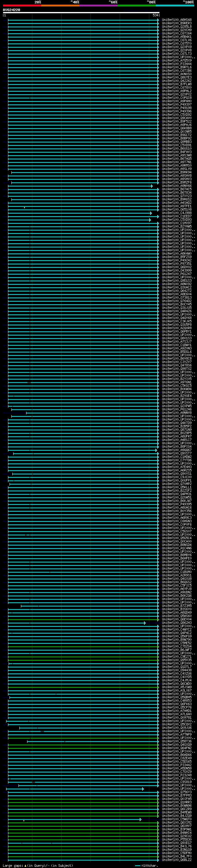The image size is (197, 868).
Task: Select label UniRef100_Q9XEG7
Action: point(177,843)
